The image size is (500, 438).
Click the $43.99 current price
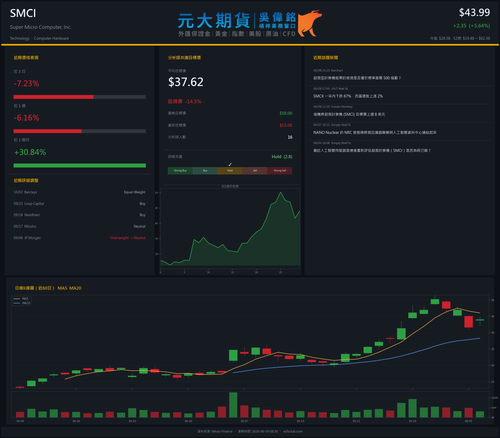tap(474, 13)
